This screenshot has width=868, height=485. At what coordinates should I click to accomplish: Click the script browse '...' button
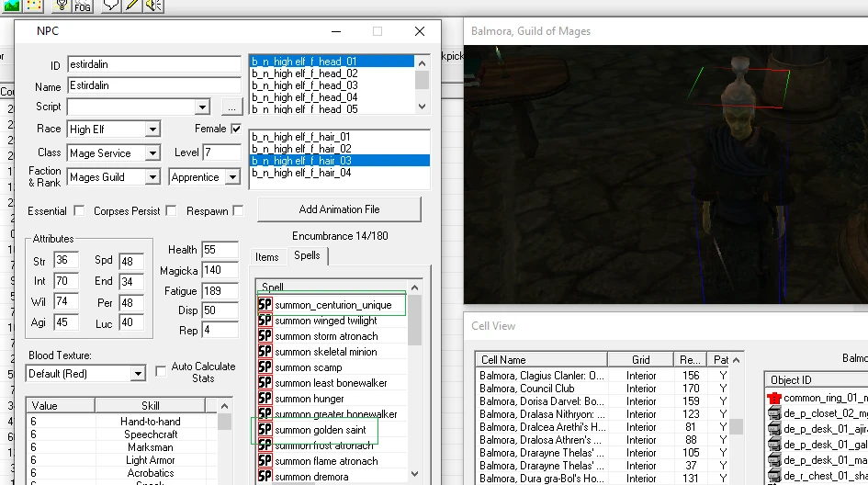(232, 107)
